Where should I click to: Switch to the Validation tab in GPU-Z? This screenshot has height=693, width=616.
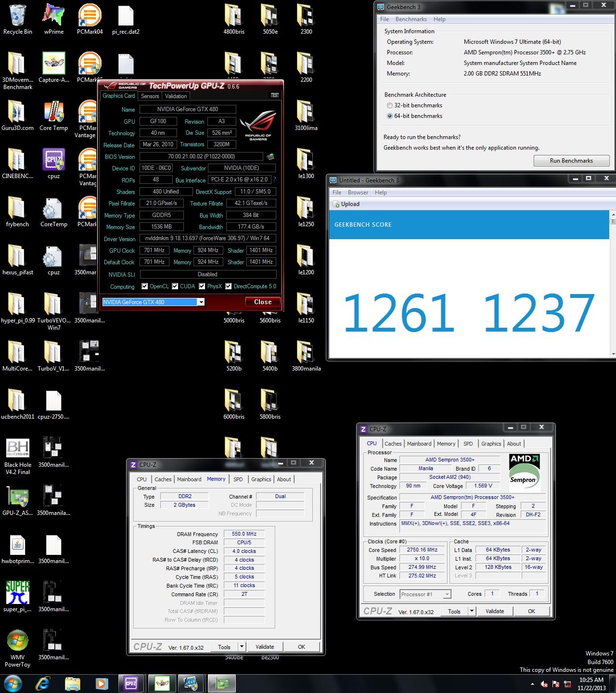176,96
